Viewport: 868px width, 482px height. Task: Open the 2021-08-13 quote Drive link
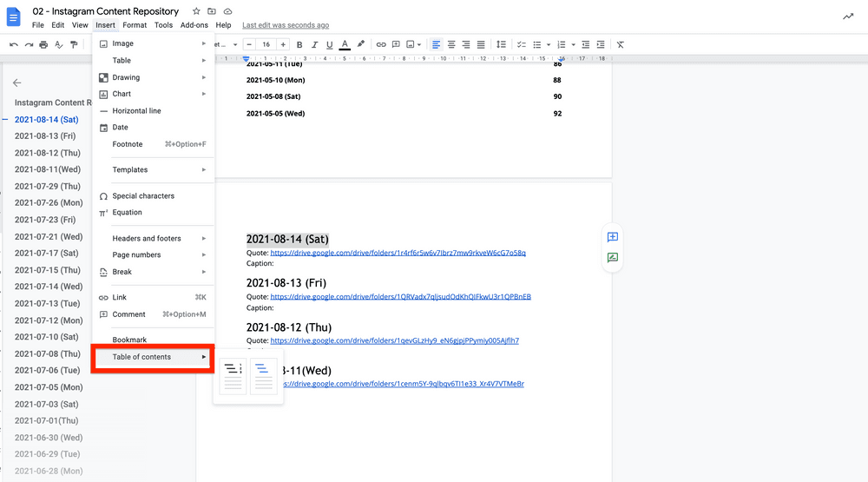pyautogui.click(x=400, y=297)
